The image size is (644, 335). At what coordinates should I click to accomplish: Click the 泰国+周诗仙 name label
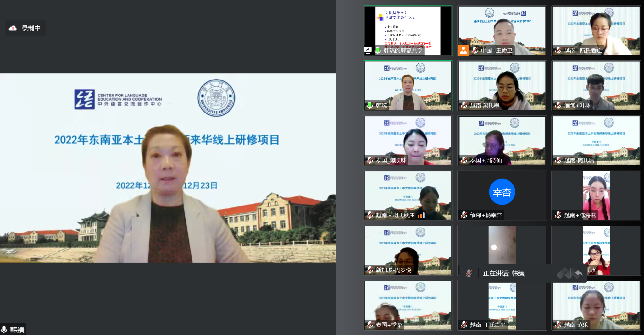tap(486, 160)
